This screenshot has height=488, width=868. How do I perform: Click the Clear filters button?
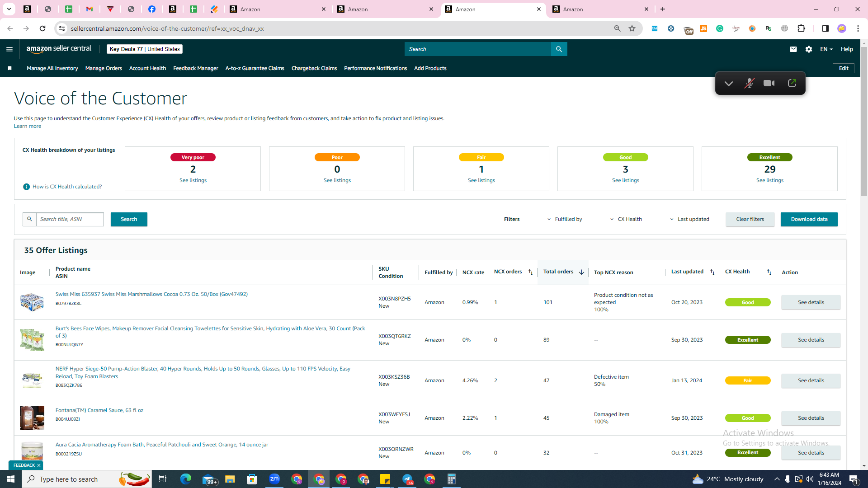(750, 219)
